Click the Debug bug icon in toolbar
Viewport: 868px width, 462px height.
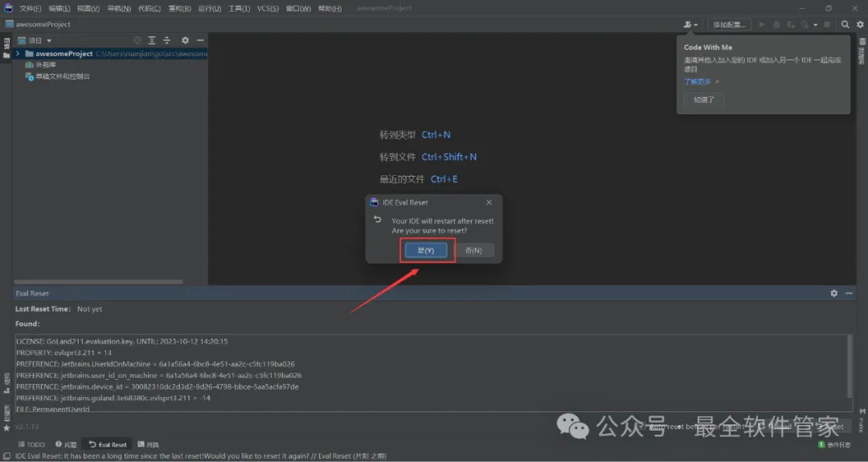click(776, 24)
